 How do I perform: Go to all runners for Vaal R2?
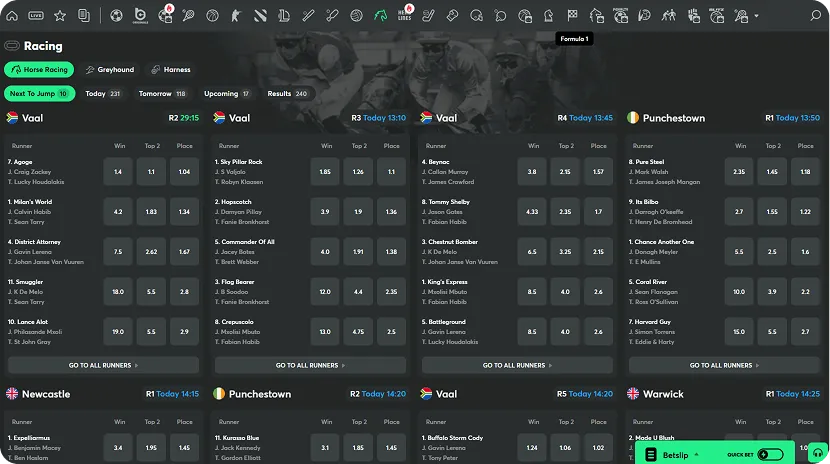[x=103, y=365]
